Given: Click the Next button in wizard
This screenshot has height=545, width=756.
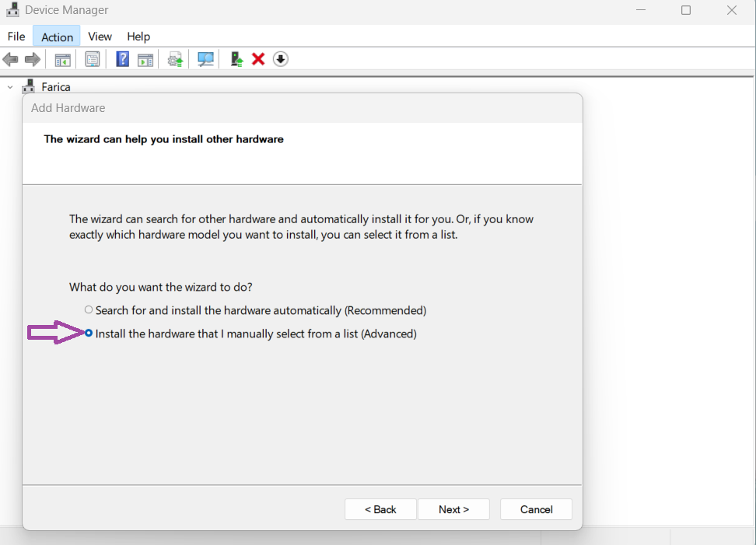Looking at the screenshot, I should pyautogui.click(x=453, y=509).
